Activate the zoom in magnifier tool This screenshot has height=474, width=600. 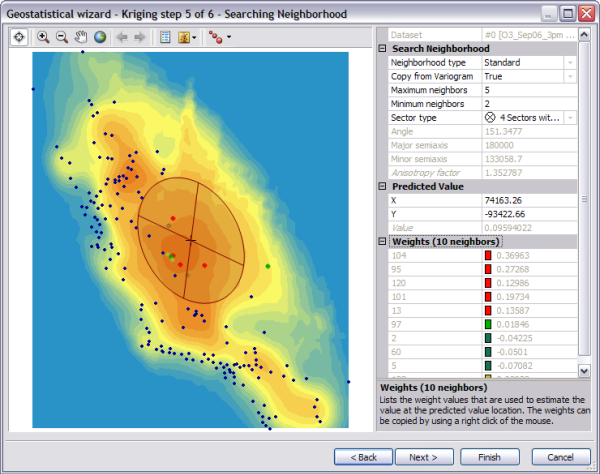43,37
